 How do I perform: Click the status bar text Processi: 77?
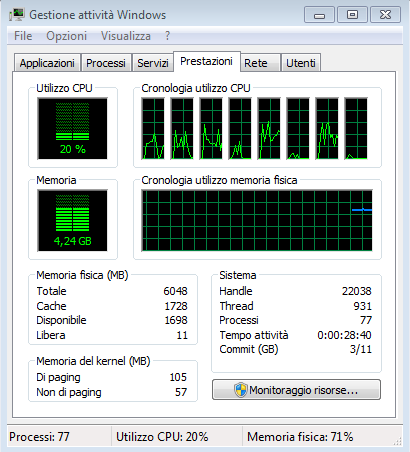click(39, 437)
